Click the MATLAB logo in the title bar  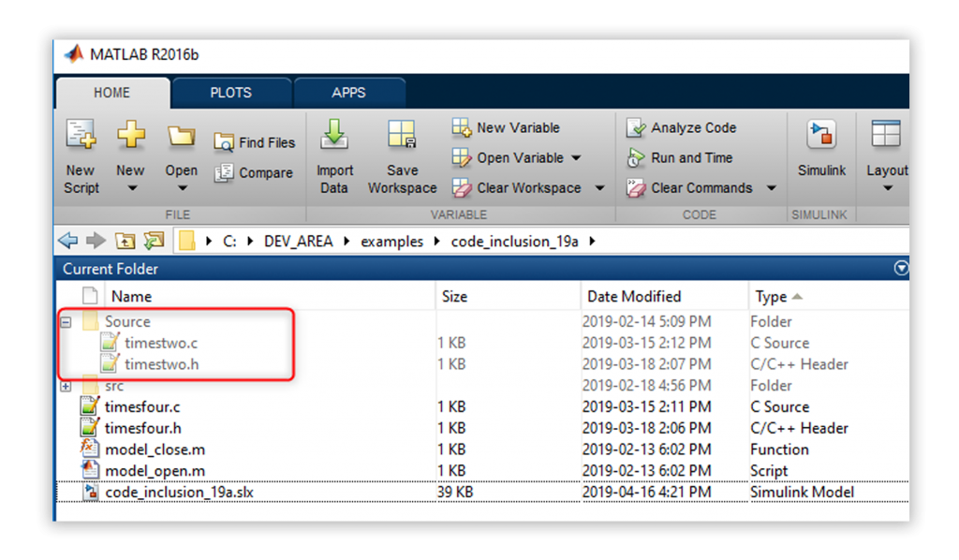point(75,54)
